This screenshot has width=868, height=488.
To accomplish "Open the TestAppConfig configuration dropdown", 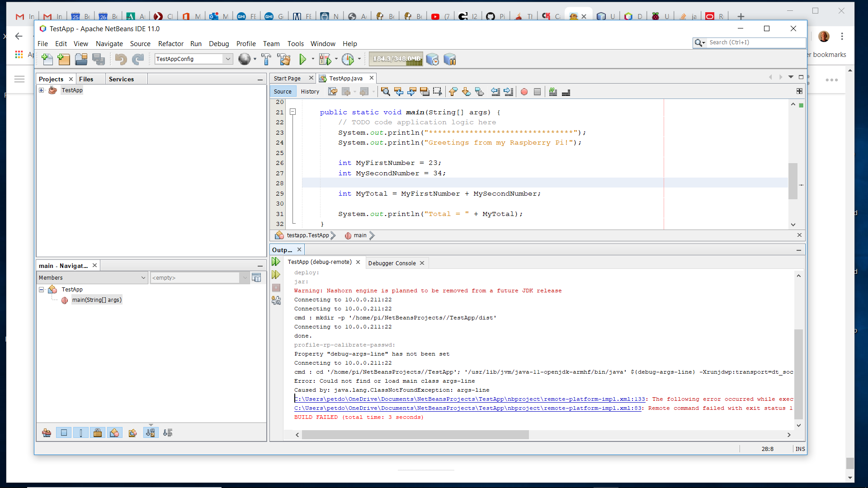I will [228, 59].
